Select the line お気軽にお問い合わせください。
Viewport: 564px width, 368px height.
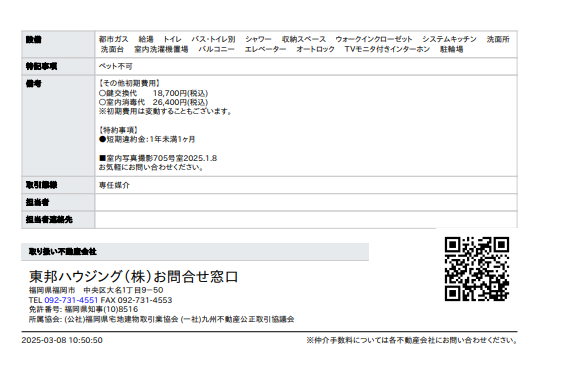(x=152, y=167)
